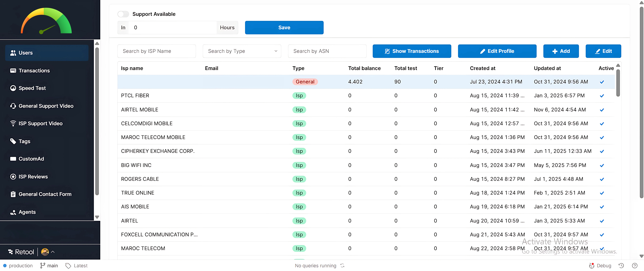Screen dimensions: 644x271
Task: Click the CustomAd rectangle icon
Action: point(13,159)
